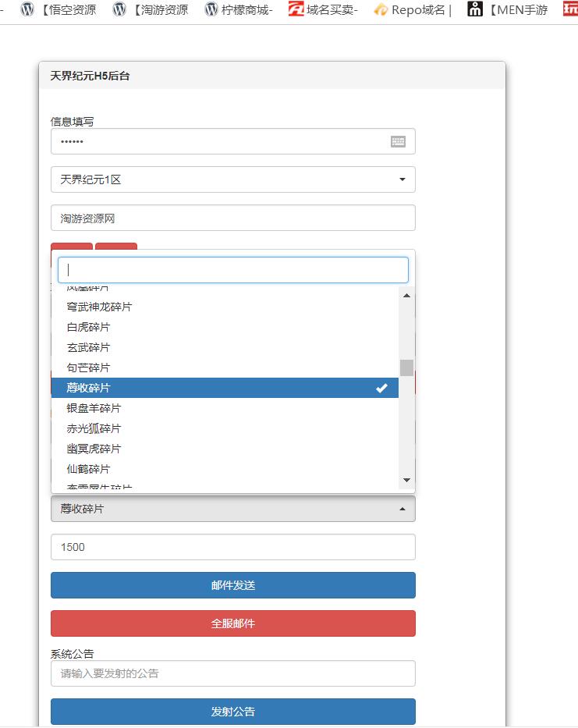This screenshot has width=578, height=728.
Task: Open the 域名买卖 bookmark
Action: (x=323, y=10)
